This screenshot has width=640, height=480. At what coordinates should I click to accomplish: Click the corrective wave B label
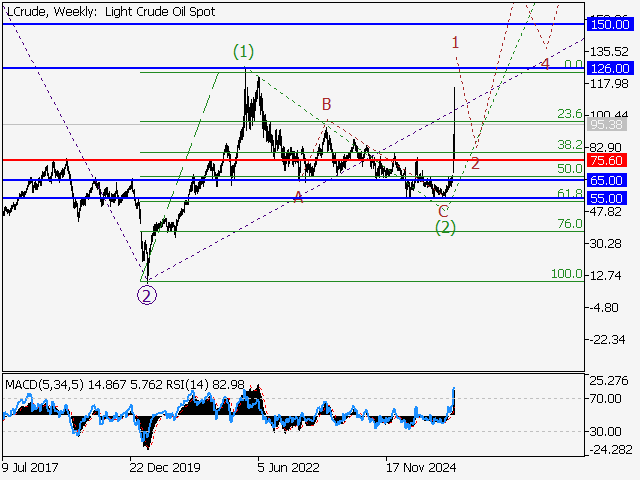pyautogui.click(x=326, y=103)
